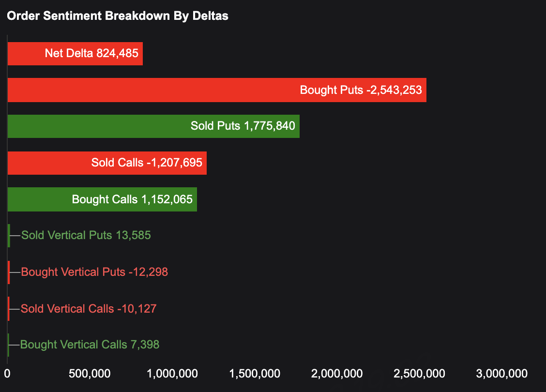Click the chart title Order Sentiment Breakdown
The height and width of the screenshot is (392, 546).
coord(117,16)
